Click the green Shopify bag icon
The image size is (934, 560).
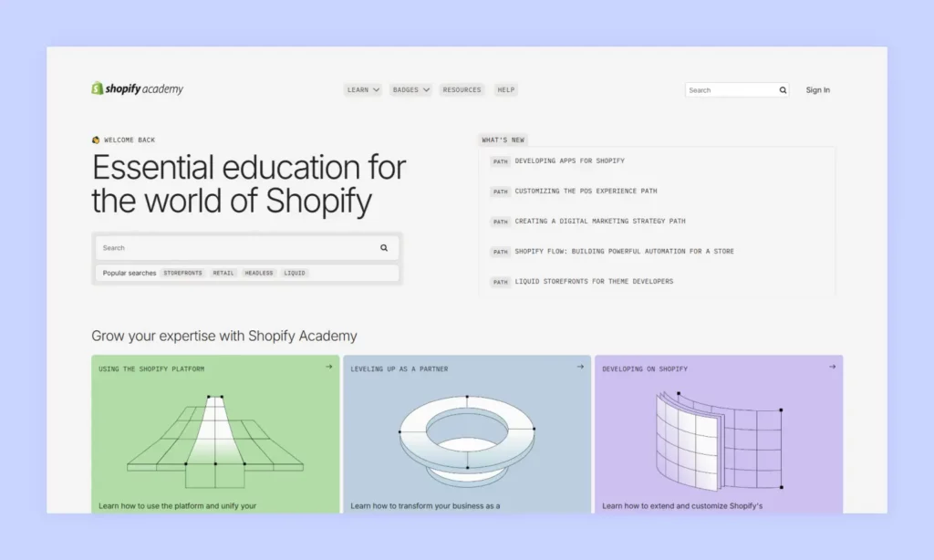(98, 88)
